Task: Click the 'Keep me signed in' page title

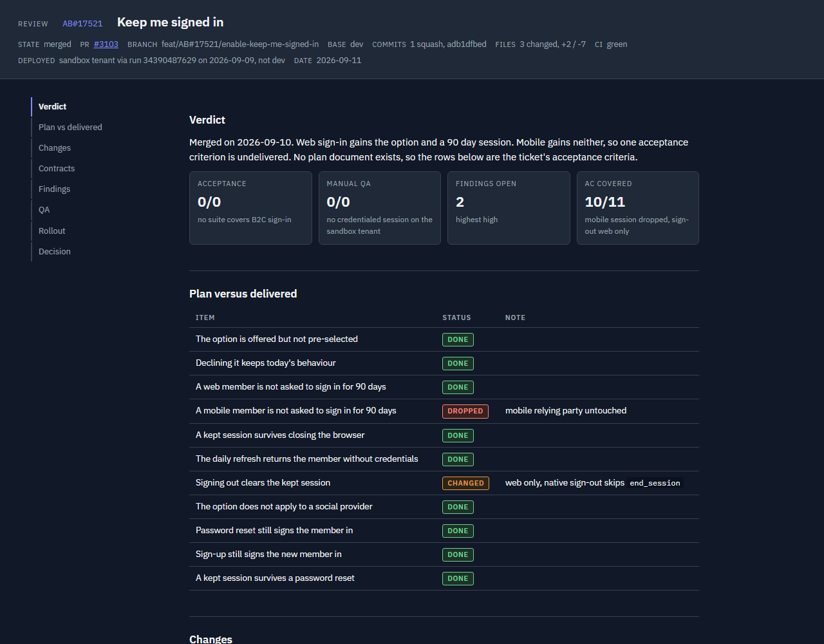Action: coord(171,23)
